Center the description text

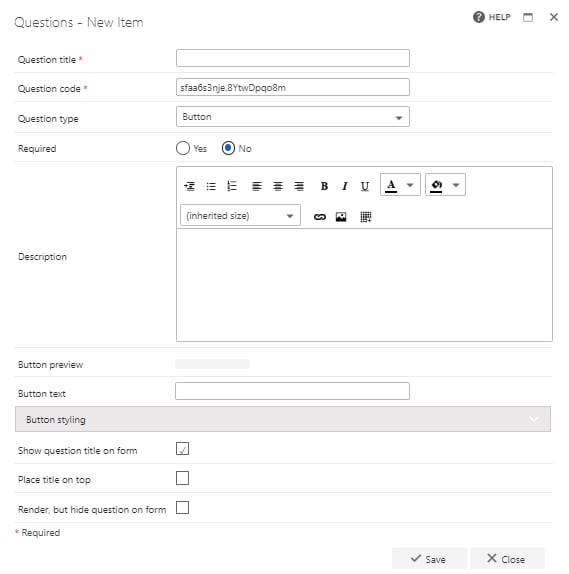278,186
